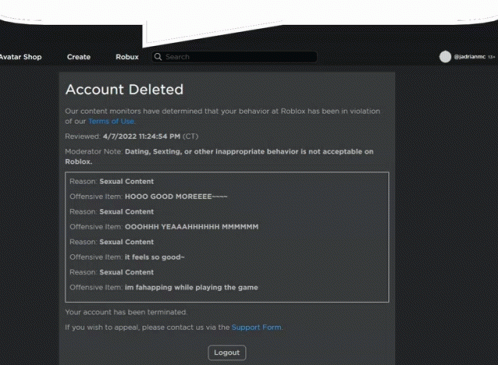Screen dimensions: 498x365
Task: Select text 'Your account has been terminated.'
Action: tap(126, 312)
